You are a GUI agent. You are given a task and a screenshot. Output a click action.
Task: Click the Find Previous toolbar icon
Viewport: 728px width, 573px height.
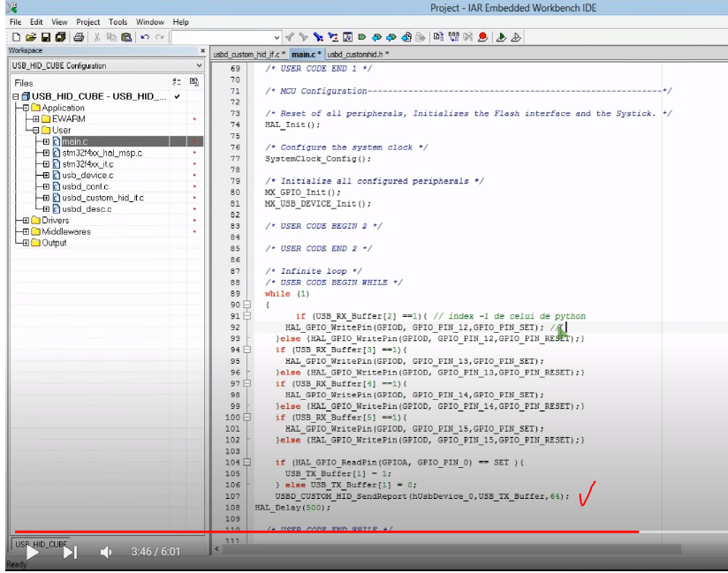(x=290, y=37)
